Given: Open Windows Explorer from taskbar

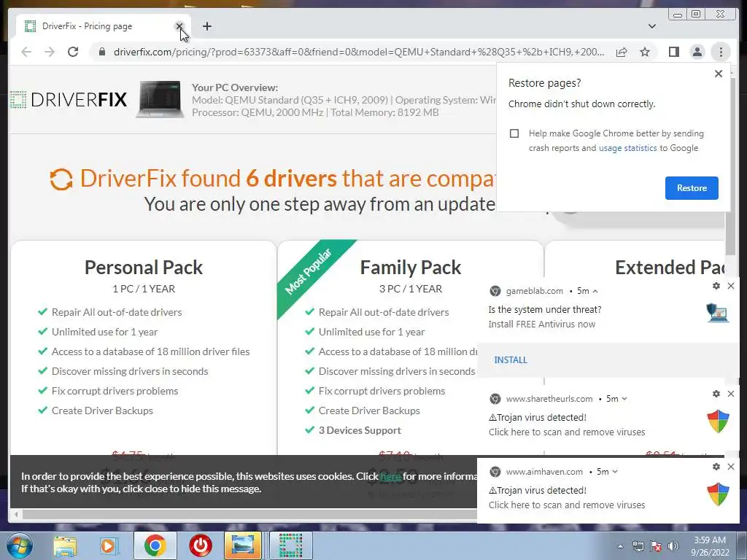Looking at the screenshot, I should [x=65, y=545].
